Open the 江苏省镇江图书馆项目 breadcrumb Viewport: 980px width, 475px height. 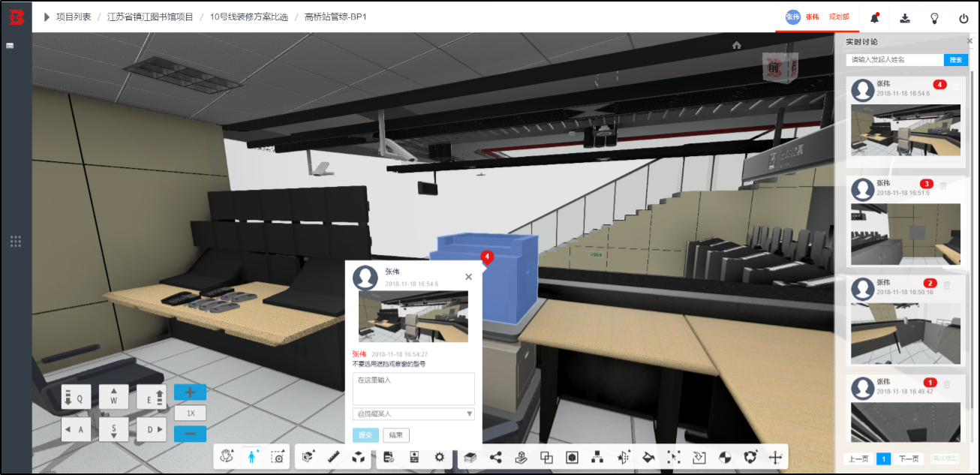150,17
